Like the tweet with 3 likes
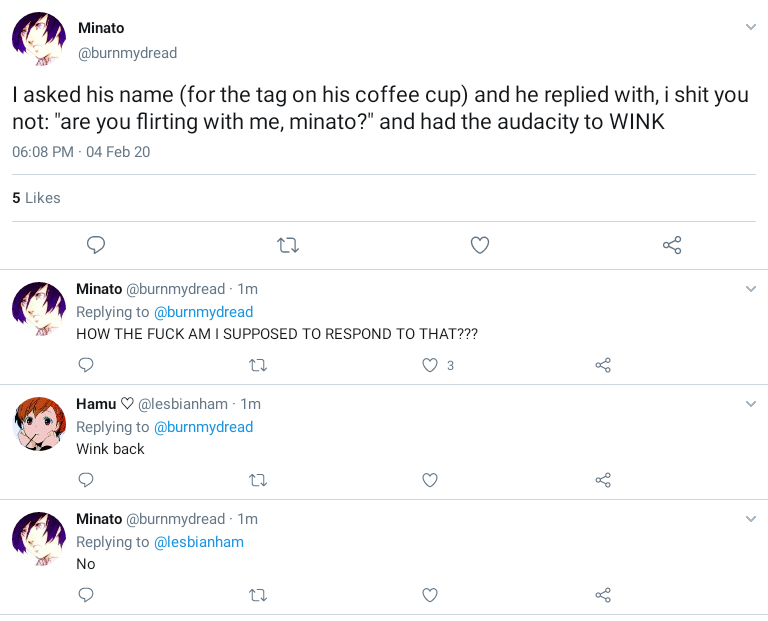Screen dimensions: 768x621 [x=431, y=365]
